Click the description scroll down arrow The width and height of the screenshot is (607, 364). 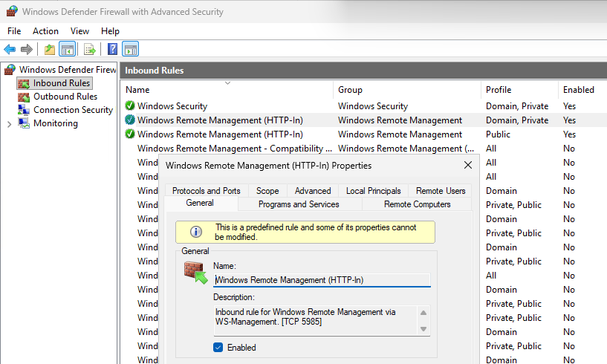tap(423, 329)
